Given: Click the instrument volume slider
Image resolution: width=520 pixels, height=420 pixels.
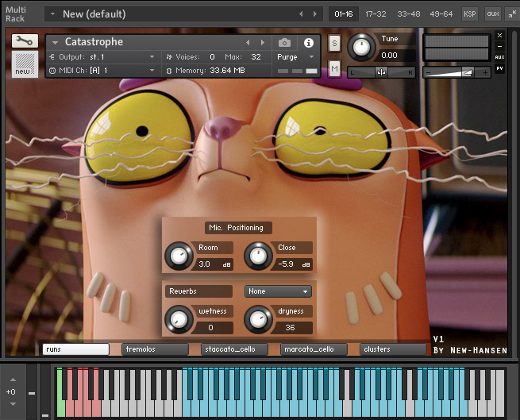Looking at the screenshot, I should click(x=456, y=72).
